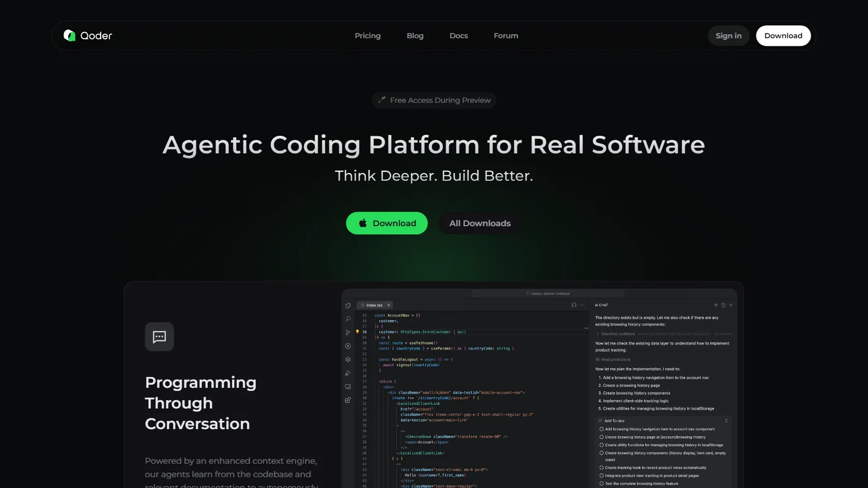The height and width of the screenshot is (488, 868).
Task: Click the speech bubble icon in feature card
Action: pos(159,337)
